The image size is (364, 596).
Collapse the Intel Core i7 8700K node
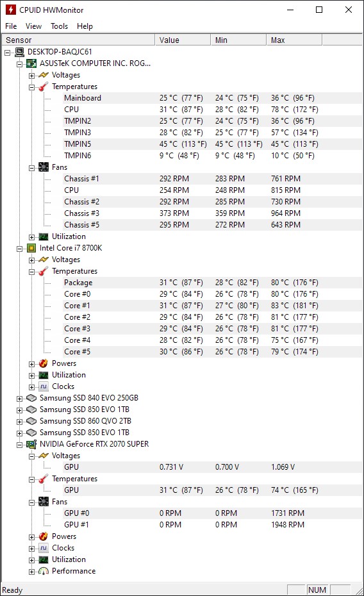point(19,249)
